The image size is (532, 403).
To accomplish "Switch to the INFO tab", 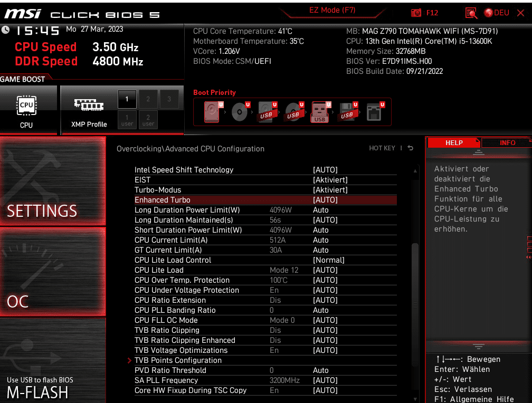I will 507,143.
